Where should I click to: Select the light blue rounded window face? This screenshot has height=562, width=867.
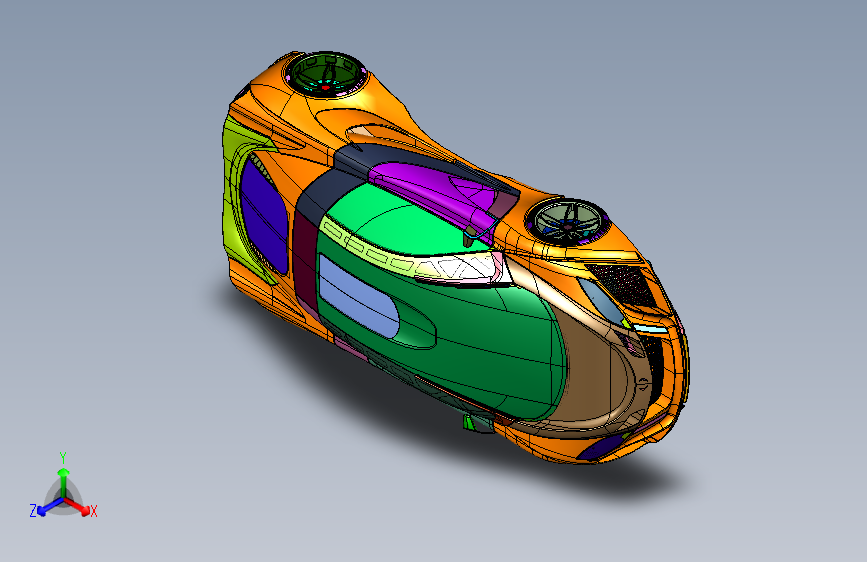pyautogui.click(x=358, y=296)
